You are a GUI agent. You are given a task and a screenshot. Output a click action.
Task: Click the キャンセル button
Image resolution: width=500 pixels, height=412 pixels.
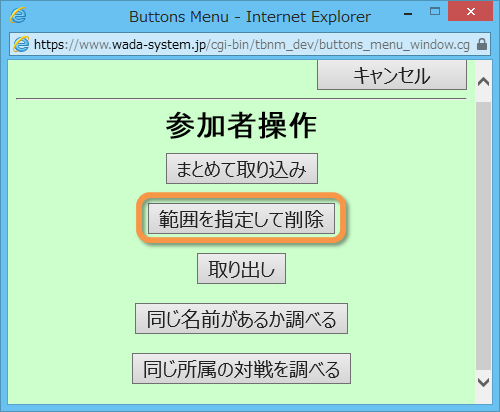click(392, 75)
